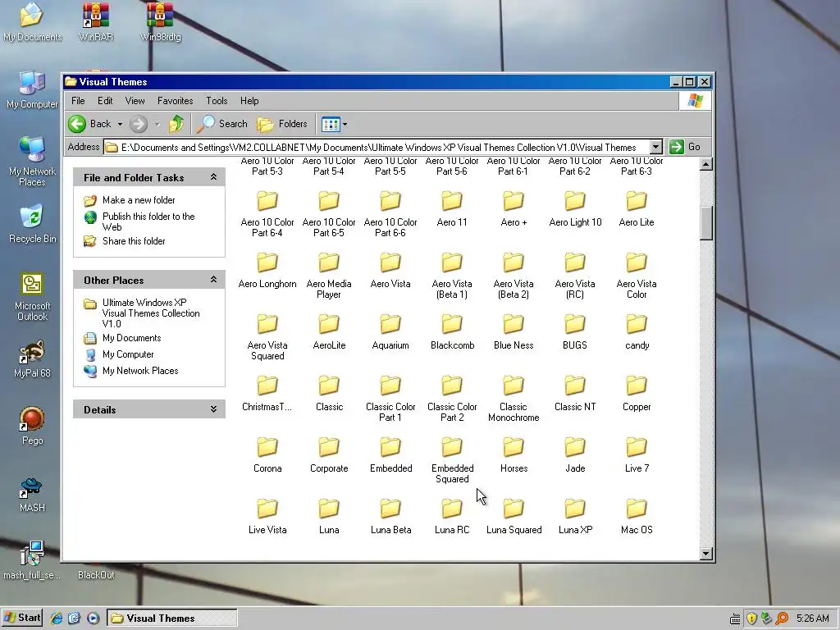Select the Aero Vista (Beta 1) folder
The width and height of the screenshot is (840, 630).
pyautogui.click(x=452, y=276)
